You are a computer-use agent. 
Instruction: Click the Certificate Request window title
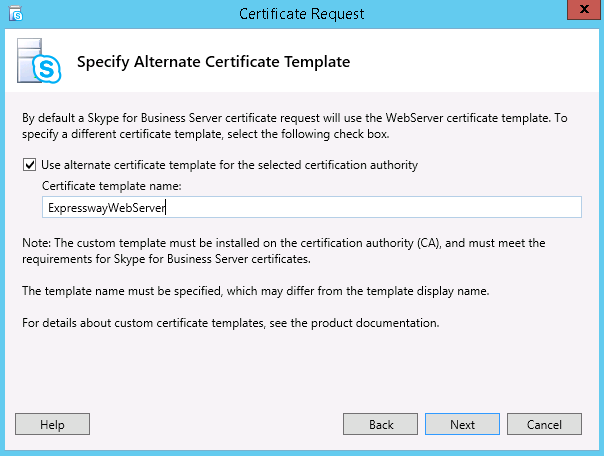pyautogui.click(x=302, y=14)
